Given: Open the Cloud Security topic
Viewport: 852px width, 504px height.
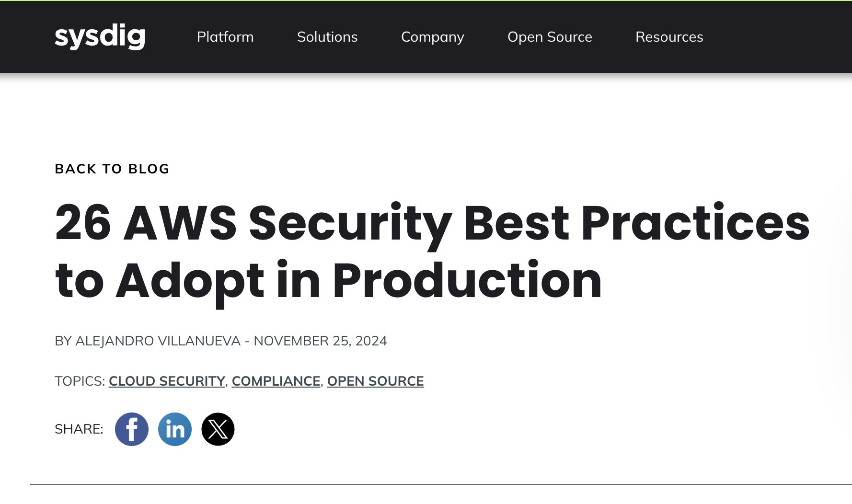Looking at the screenshot, I should point(167,381).
